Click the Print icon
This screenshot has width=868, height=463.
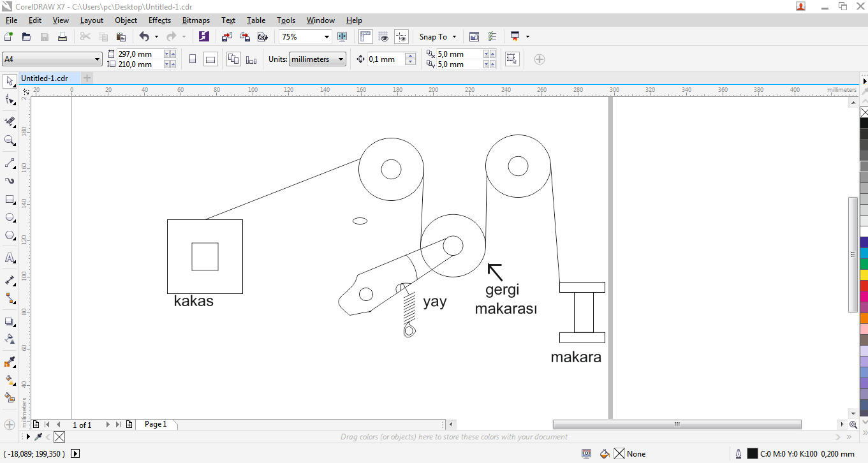point(63,37)
